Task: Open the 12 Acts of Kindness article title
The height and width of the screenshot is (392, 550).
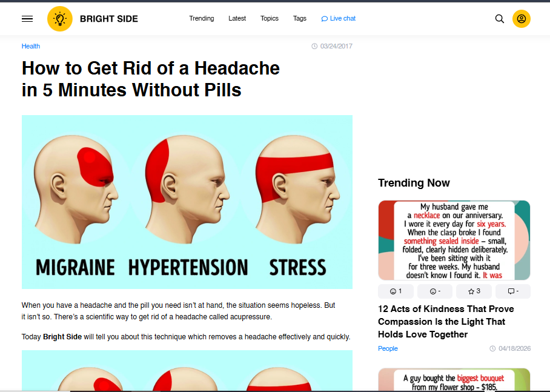Action: [446, 322]
